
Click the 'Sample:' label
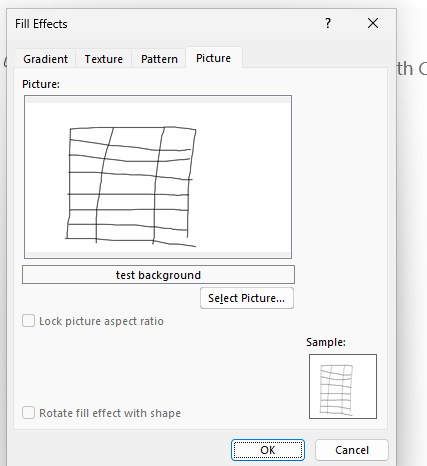[x=326, y=342]
